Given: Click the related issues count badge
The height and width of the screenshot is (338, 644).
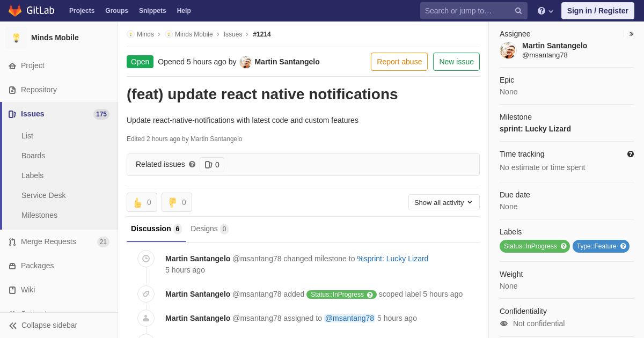Looking at the screenshot, I should pos(212,165).
